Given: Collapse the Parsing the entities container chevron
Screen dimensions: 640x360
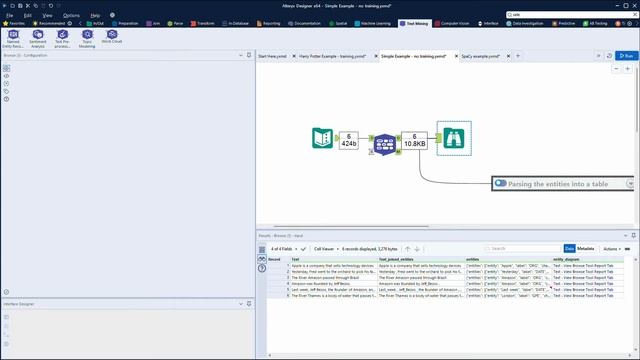Looking at the screenshot, I should pos(630,184).
